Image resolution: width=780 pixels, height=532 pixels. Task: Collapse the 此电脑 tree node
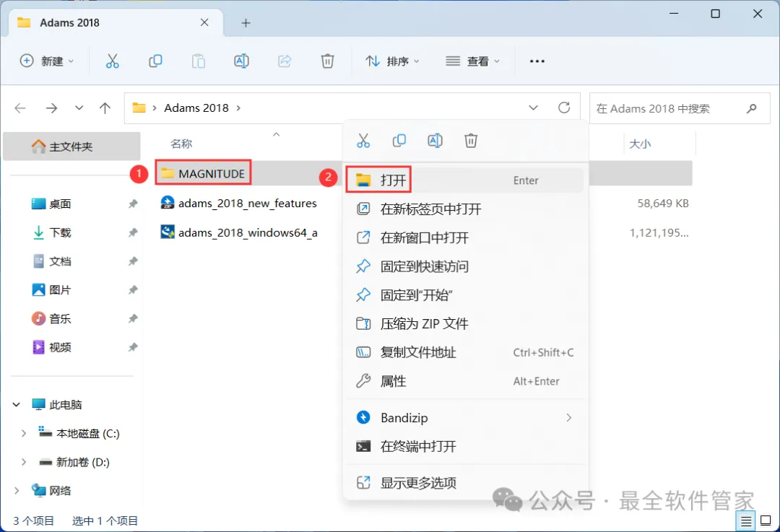coord(17,405)
